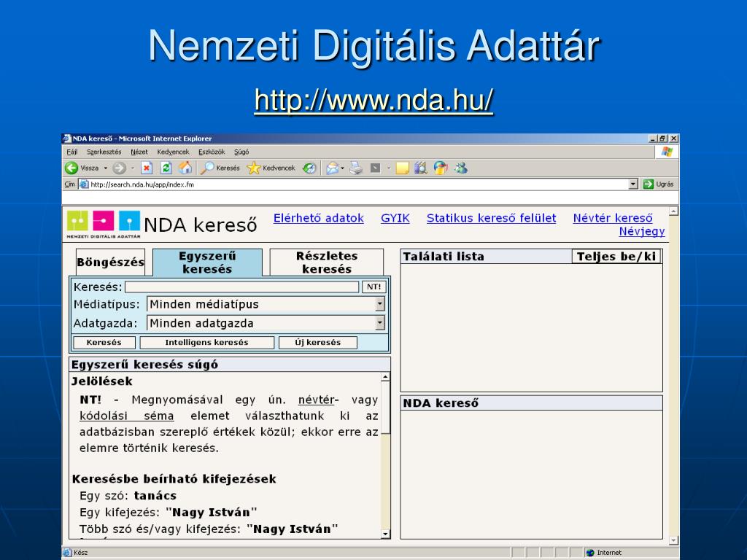Click the green Ugrás go arrow

[648, 184]
